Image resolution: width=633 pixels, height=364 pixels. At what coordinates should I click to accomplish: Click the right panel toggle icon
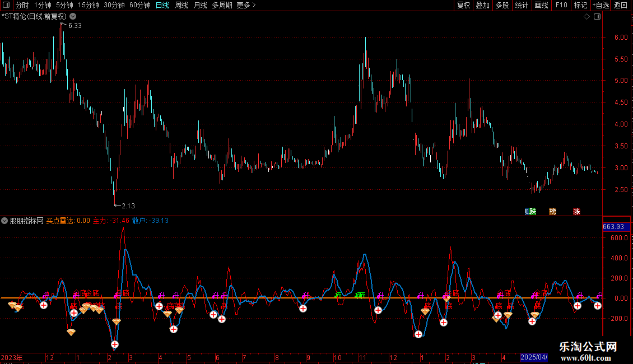(597, 17)
